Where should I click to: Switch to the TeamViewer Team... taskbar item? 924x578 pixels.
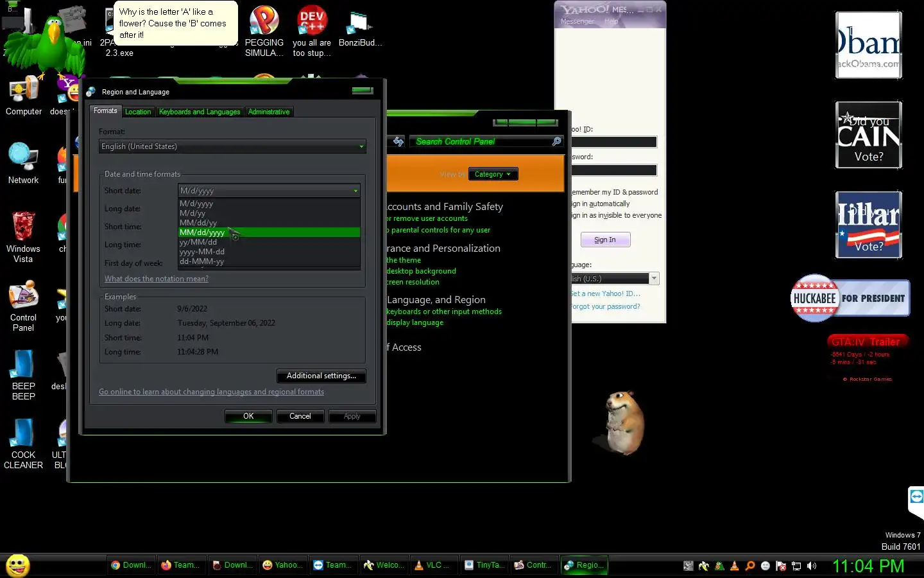click(334, 565)
